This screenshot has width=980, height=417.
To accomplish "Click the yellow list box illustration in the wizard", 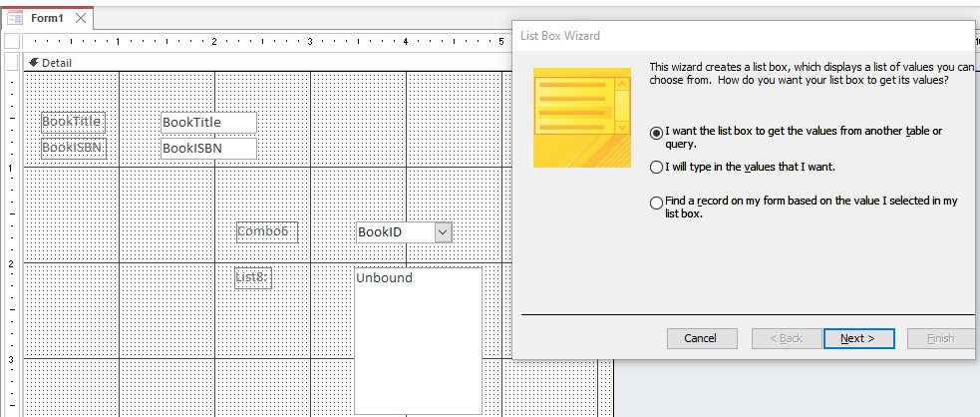I will (581, 117).
